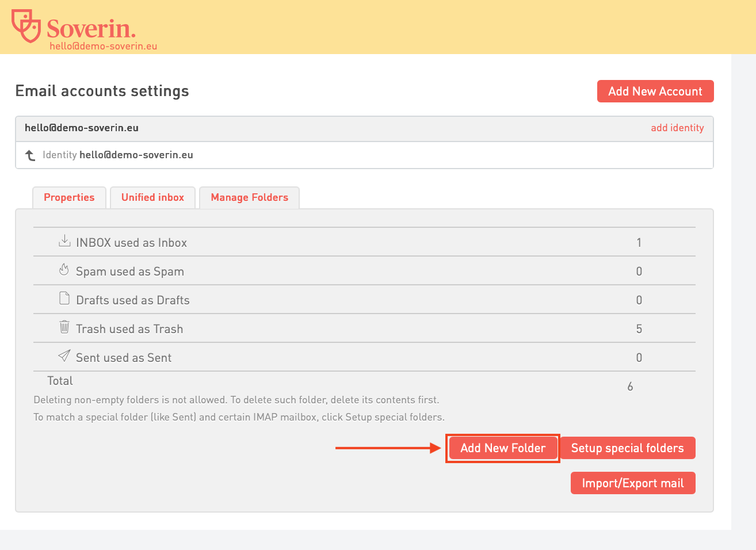Image resolution: width=756 pixels, height=550 pixels.
Task: Click the add identity link
Action: pos(677,128)
